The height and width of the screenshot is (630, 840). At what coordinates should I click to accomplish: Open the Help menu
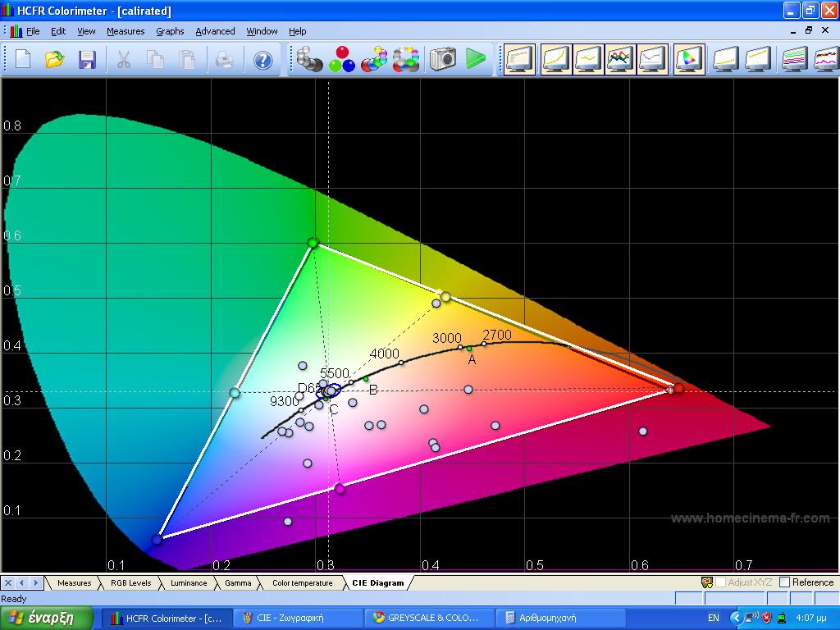pos(297,31)
